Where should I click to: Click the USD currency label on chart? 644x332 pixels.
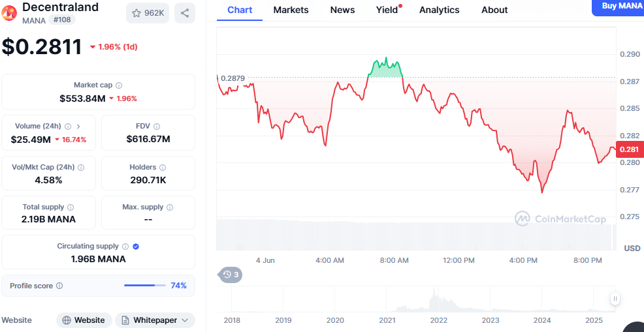tap(632, 249)
